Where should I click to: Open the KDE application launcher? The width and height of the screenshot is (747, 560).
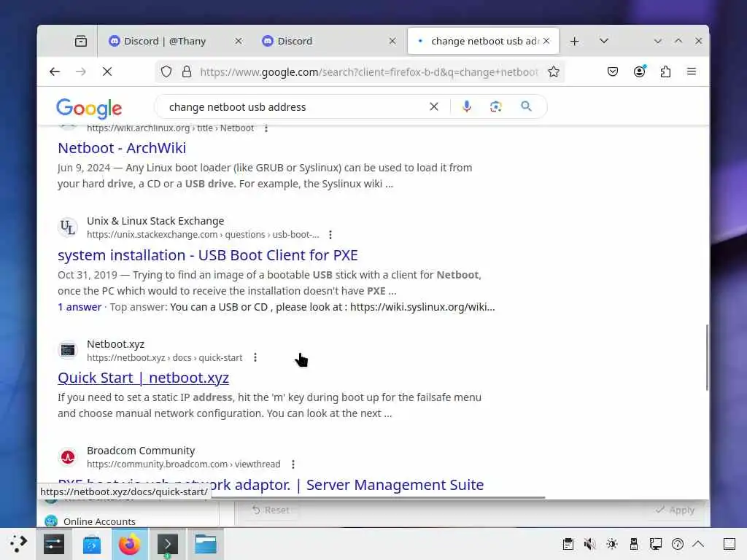click(x=18, y=544)
